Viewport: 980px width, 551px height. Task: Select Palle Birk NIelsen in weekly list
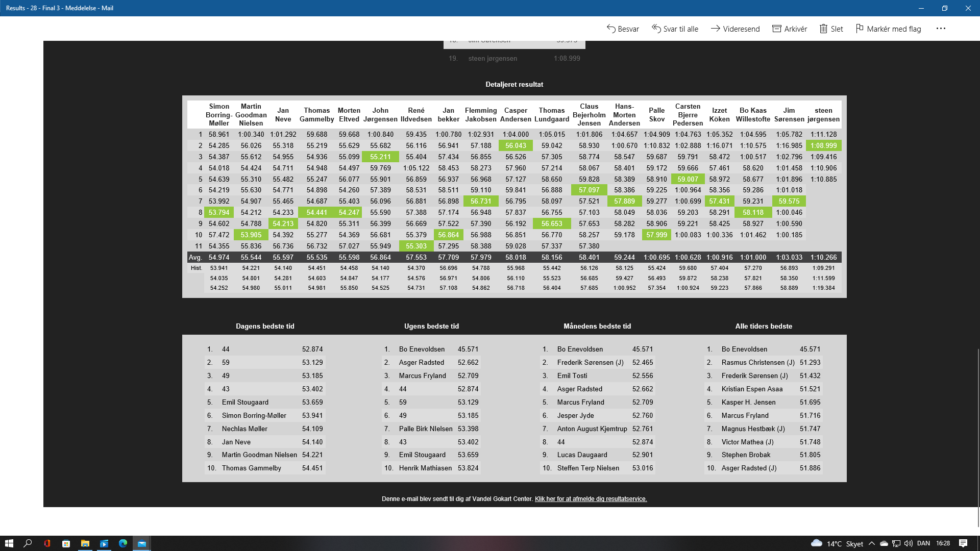click(426, 429)
